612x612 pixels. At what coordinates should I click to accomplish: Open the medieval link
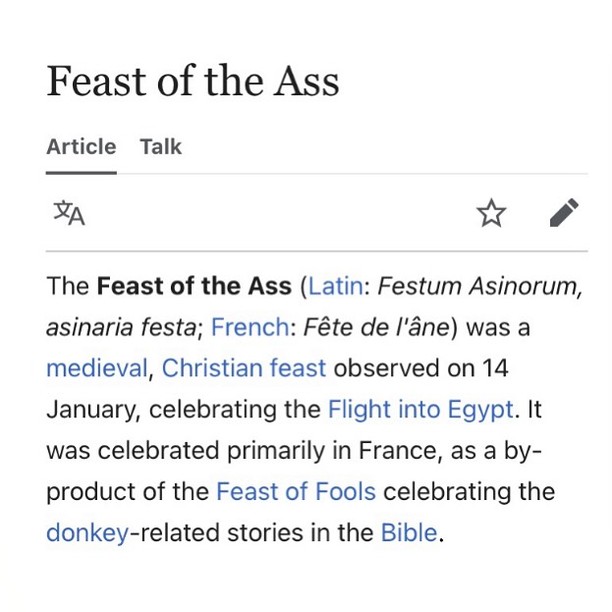pos(96,369)
